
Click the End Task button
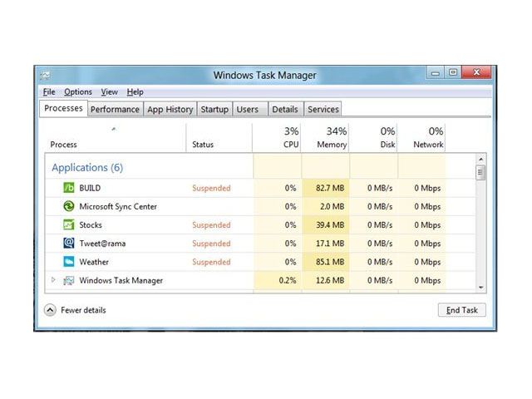(x=462, y=310)
